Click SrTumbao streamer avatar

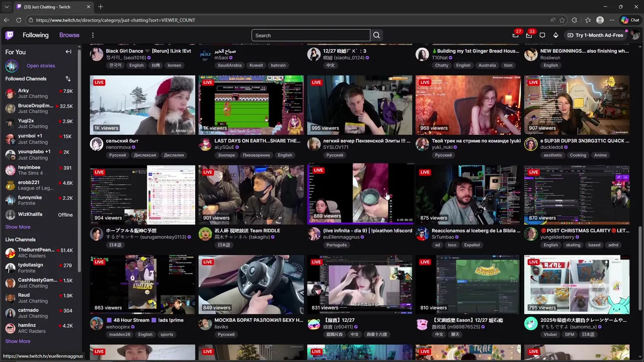click(423, 234)
